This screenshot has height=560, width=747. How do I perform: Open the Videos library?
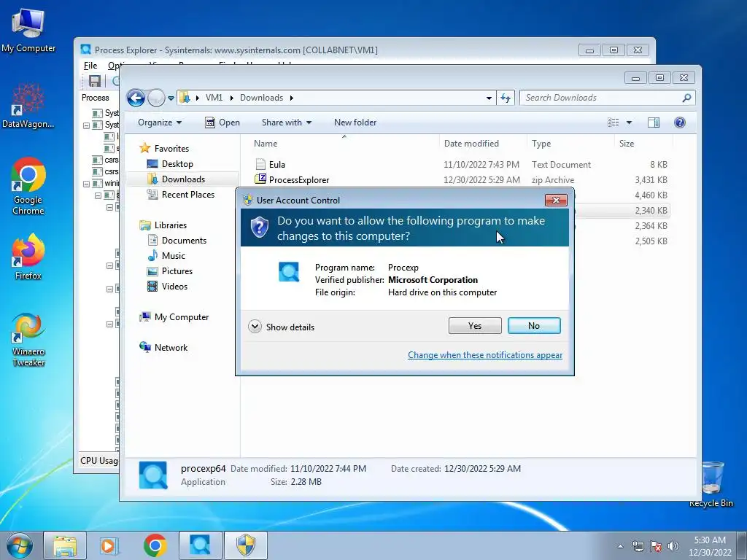coord(174,286)
